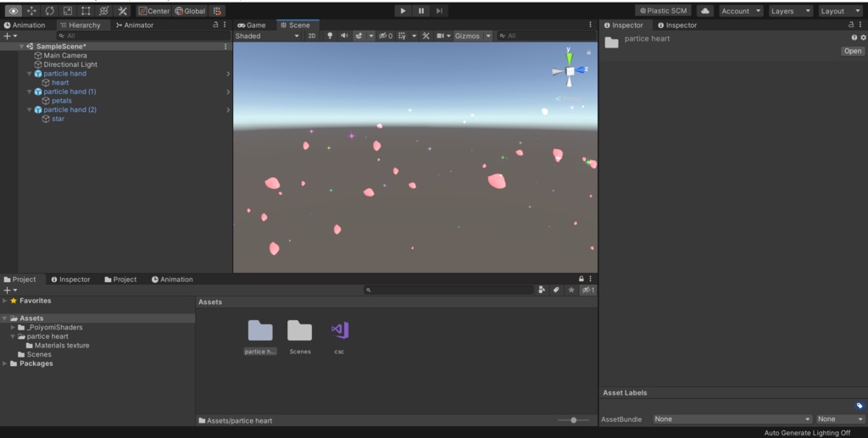Open custom editor tools icon
This screenshot has height=438, width=868.
pyautogui.click(x=122, y=10)
